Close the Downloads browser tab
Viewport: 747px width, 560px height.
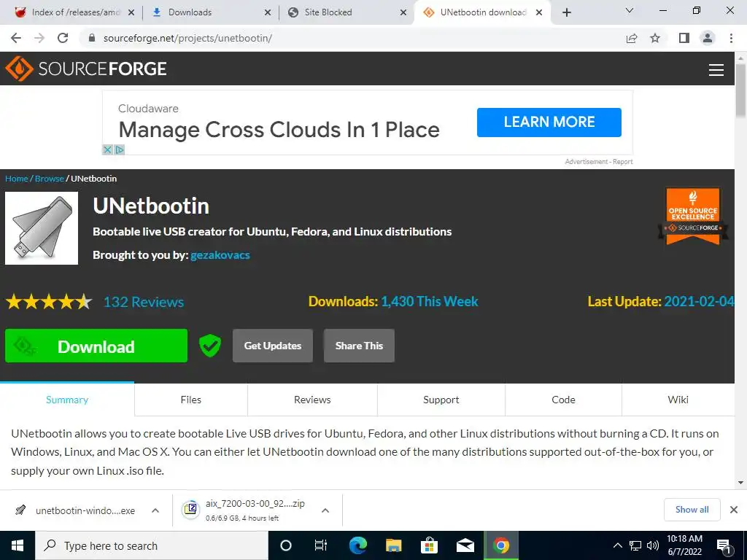[x=268, y=12]
